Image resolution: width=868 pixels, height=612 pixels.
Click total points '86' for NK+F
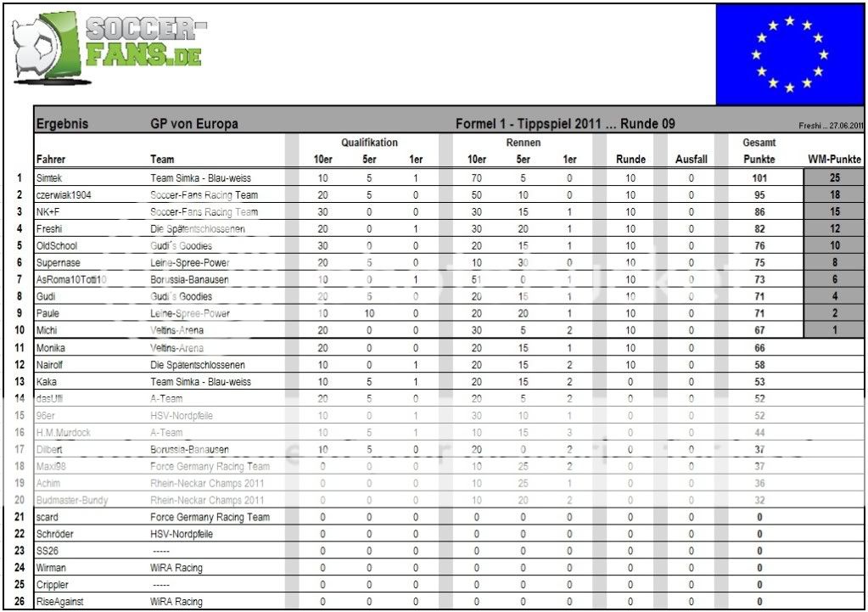pos(759,212)
